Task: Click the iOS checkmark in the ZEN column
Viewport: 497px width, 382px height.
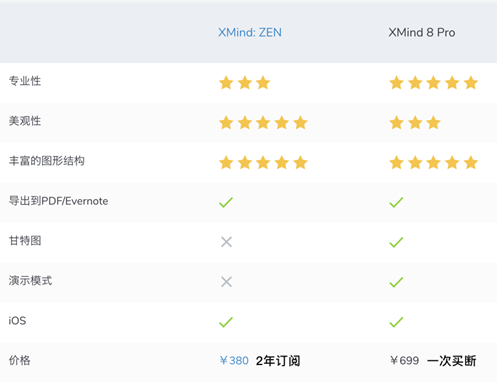Action: (226, 322)
